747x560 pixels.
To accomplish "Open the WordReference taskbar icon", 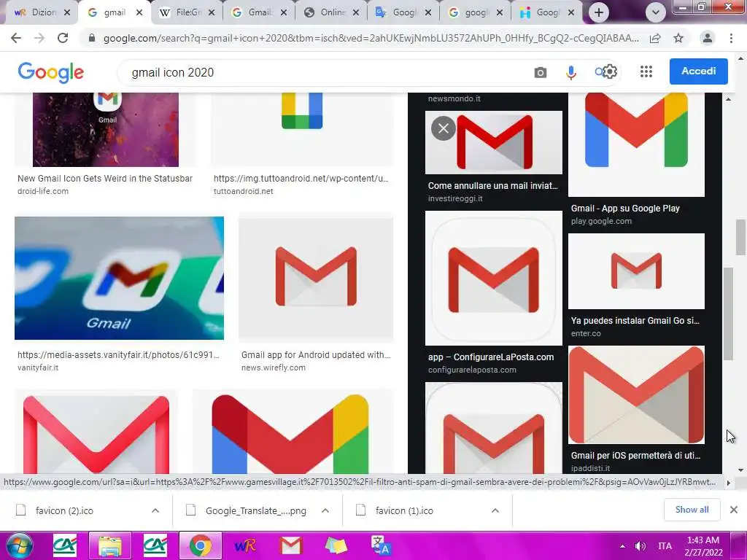I will [245, 545].
